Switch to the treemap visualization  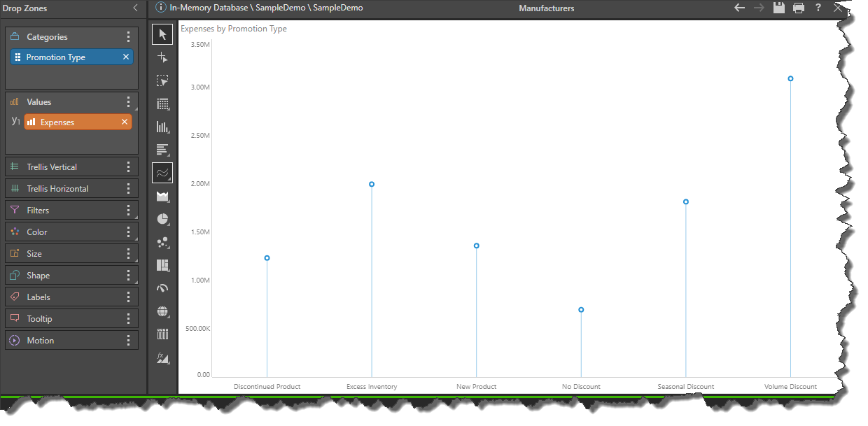(162, 265)
